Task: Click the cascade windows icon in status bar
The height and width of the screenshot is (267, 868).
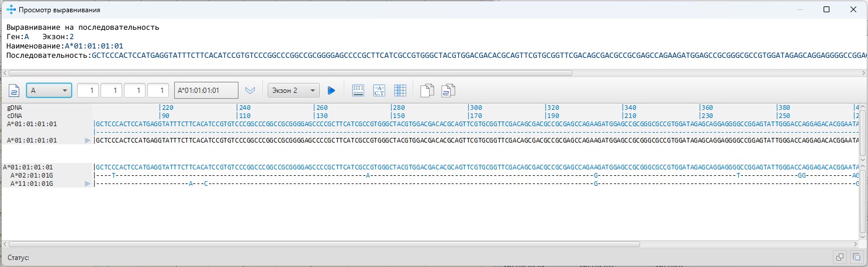Action: (x=839, y=257)
